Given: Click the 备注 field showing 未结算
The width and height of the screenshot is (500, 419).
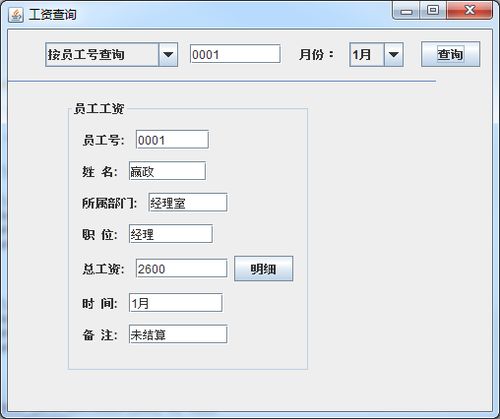Looking at the screenshot, I should 178,334.
